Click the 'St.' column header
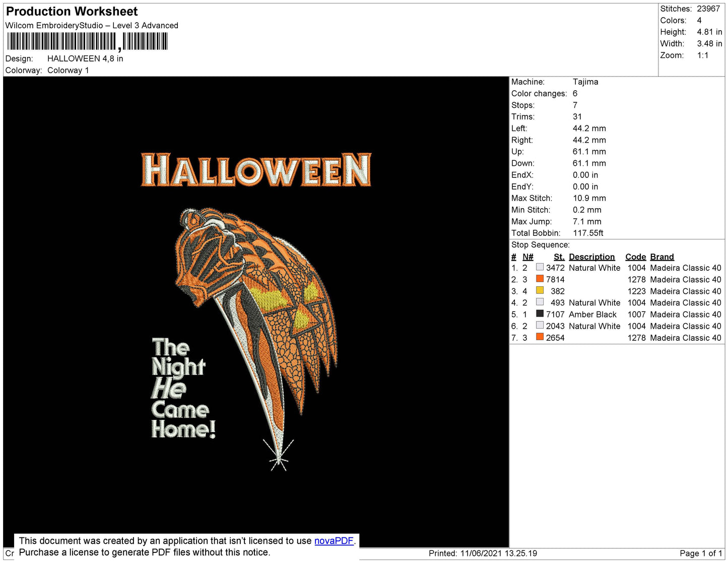 click(x=559, y=257)
